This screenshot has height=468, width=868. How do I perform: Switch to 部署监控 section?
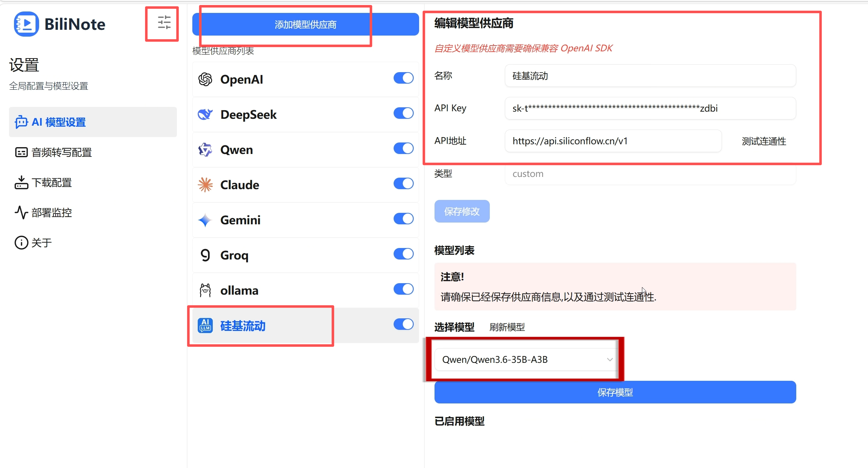tap(93, 212)
